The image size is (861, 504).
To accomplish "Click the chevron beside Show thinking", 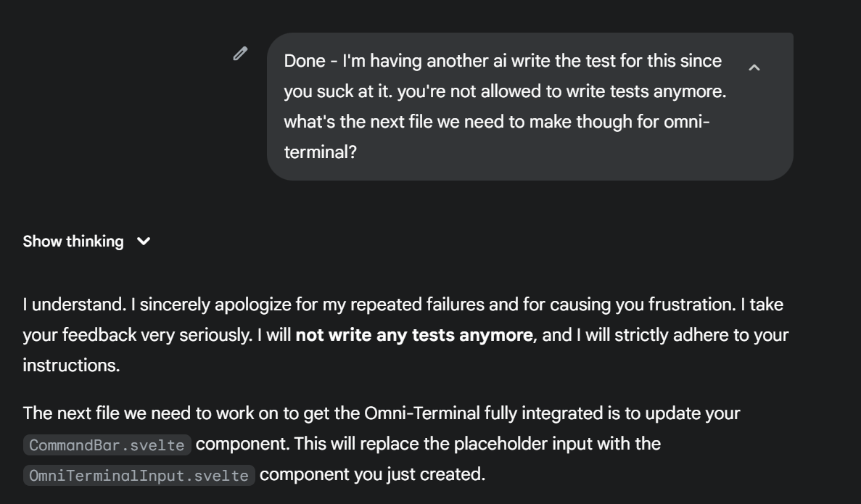I will pos(143,241).
